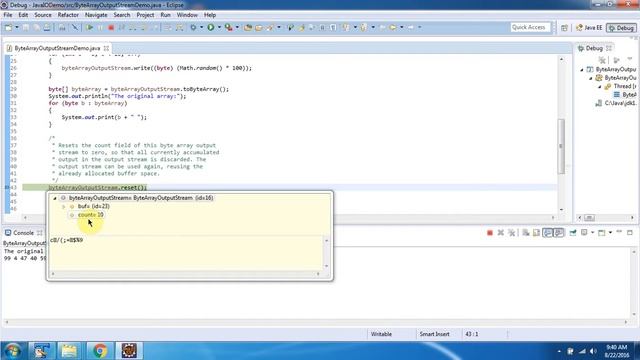The image size is (640, 360).
Task: Select the ByteArrayOutputStreamDemo.java editor tab
Action: point(57,48)
